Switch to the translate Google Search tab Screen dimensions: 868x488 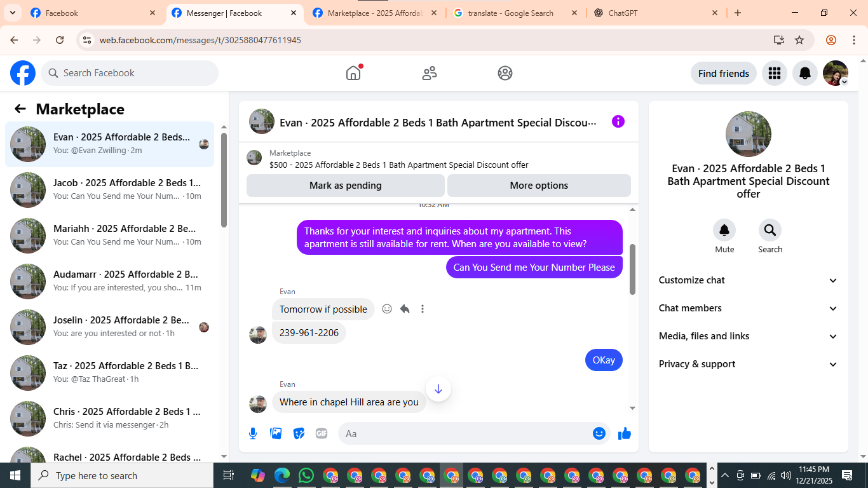click(515, 13)
